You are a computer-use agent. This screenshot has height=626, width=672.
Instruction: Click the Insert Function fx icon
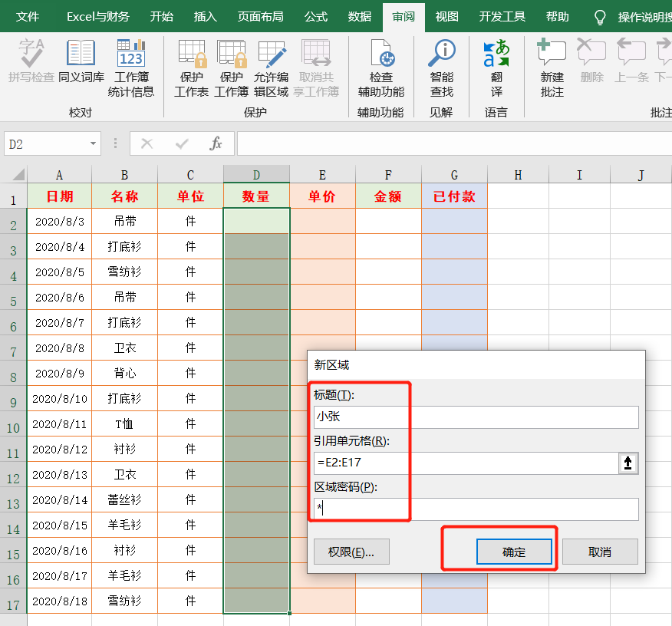pyautogui.click(x=216, y=143)
